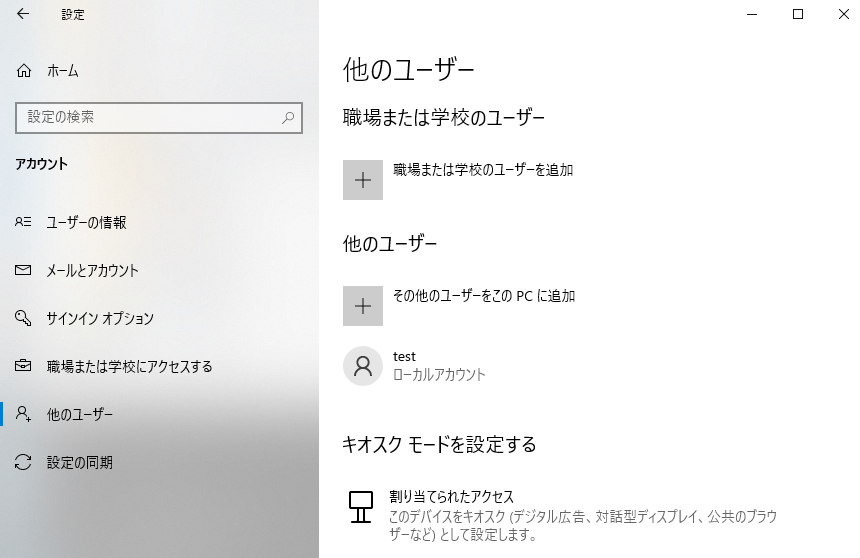Click the 設定の同期 sync arrows icon

tap(23, 462)
